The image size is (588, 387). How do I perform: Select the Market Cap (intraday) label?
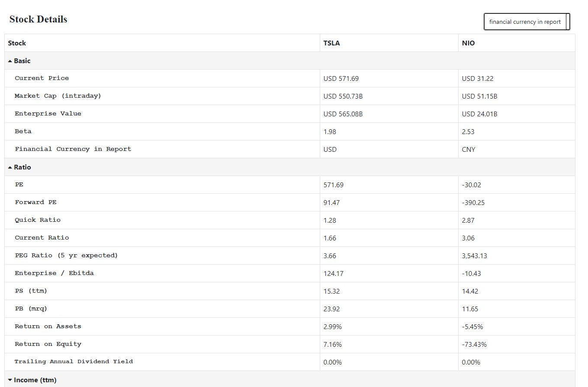[x=58, y=96]
